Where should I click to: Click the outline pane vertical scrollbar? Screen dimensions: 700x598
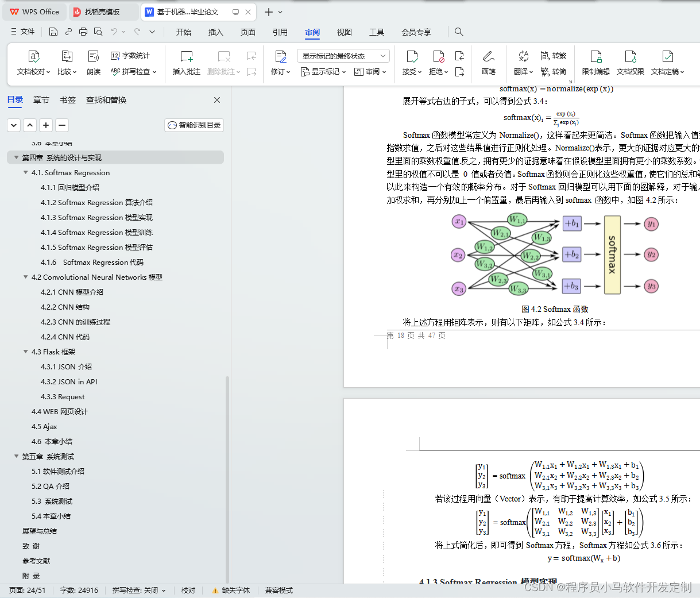pyautogui.click(x=227, y=480)
